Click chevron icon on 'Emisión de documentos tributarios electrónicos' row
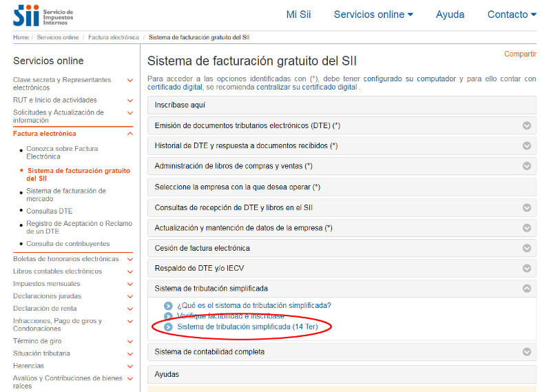Screen dimensions: 551x392 click(527, 126)
